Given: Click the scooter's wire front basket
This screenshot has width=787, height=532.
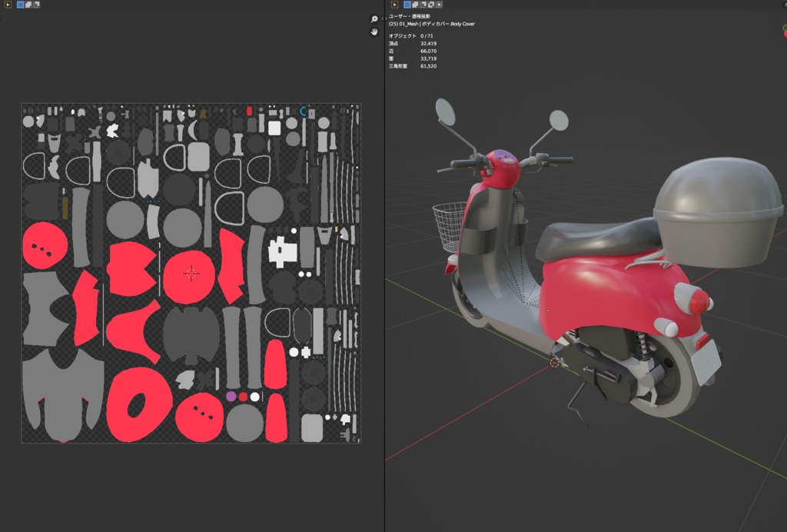Looking at the screenshot, I should tap(449, 226).
